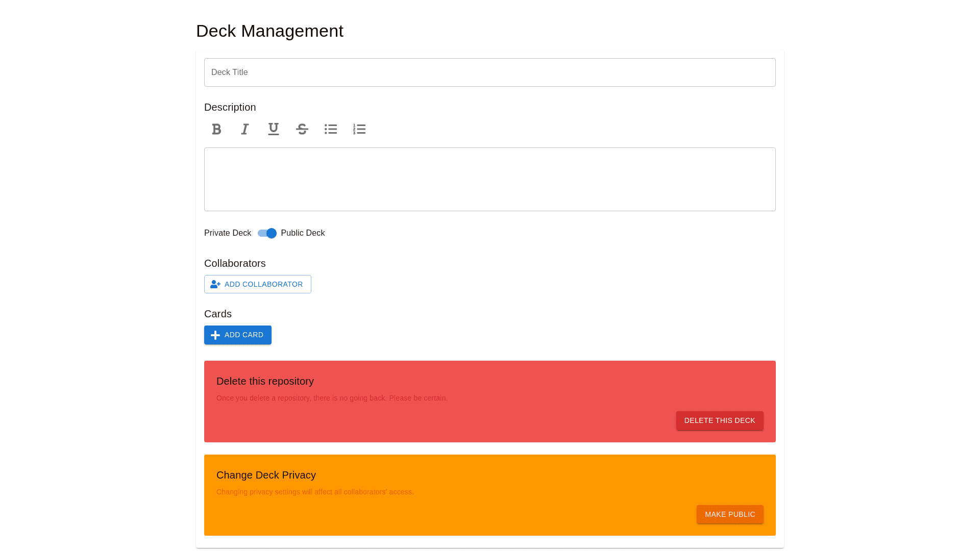Click inside the description text area

(490, 180)
